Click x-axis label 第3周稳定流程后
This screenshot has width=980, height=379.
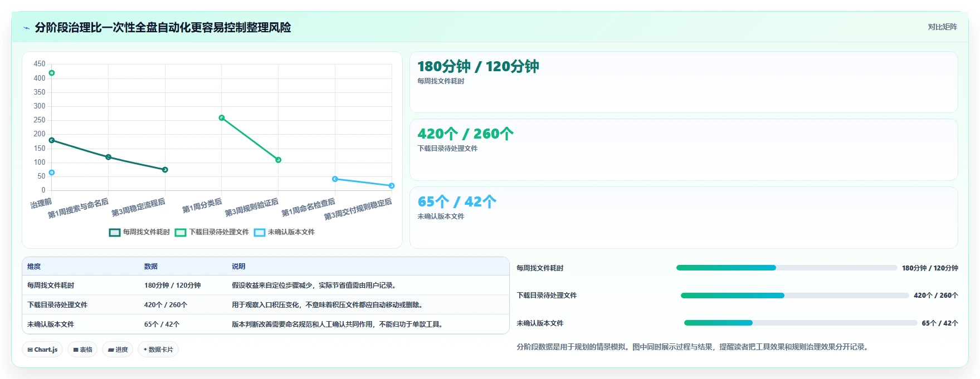[x=138, y=207]
